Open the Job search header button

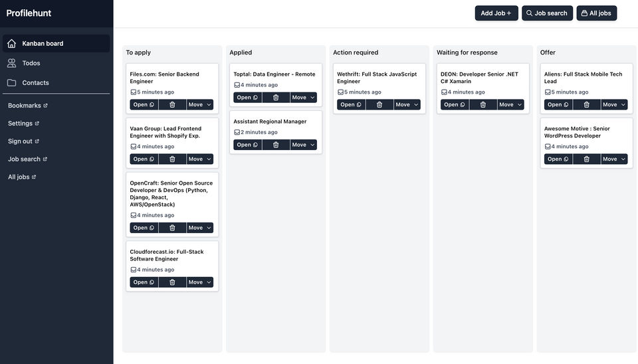(547, 13)
